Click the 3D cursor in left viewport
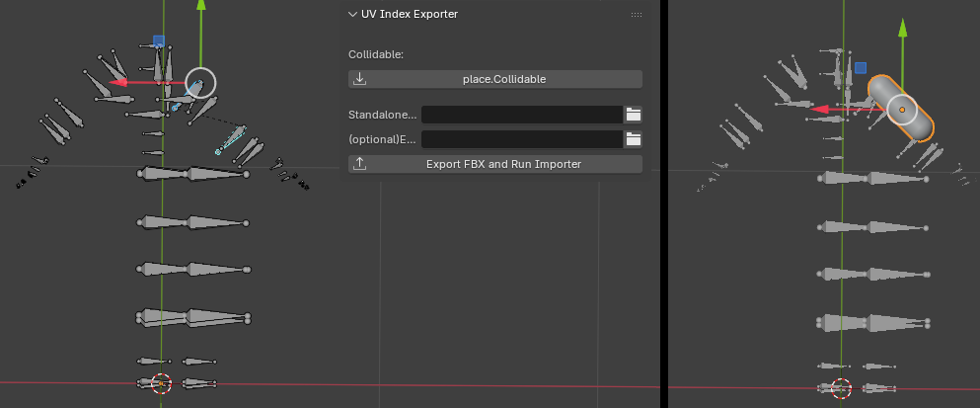 click(161, 383)
